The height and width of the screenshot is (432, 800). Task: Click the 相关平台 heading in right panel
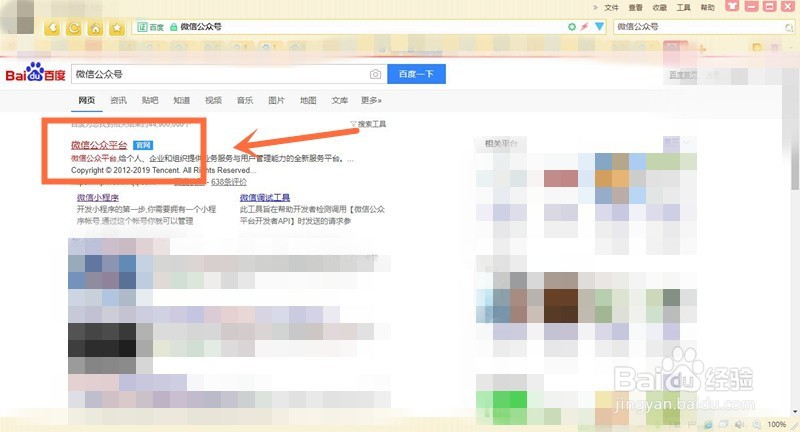pyautogui.click(x=501, y=144)
